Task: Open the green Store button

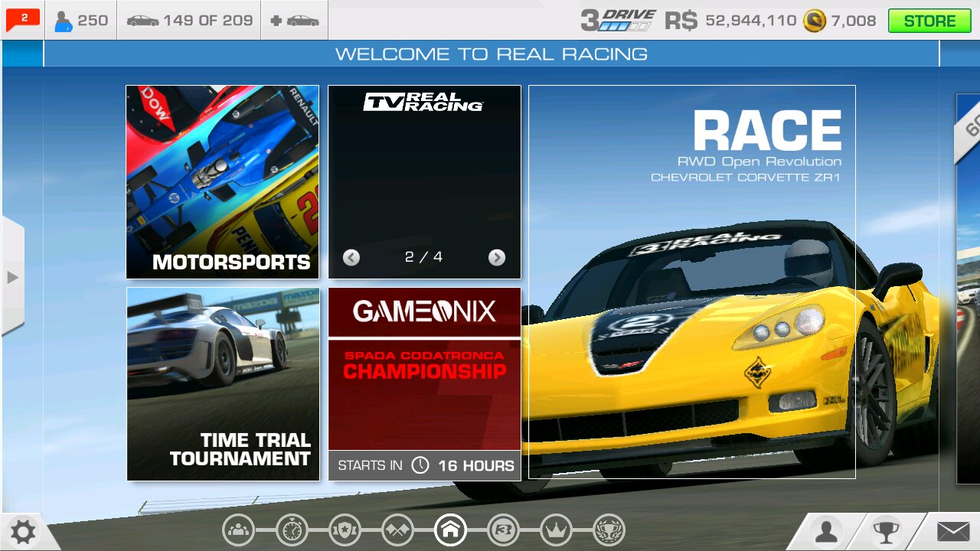Action: tap(929, 21)
